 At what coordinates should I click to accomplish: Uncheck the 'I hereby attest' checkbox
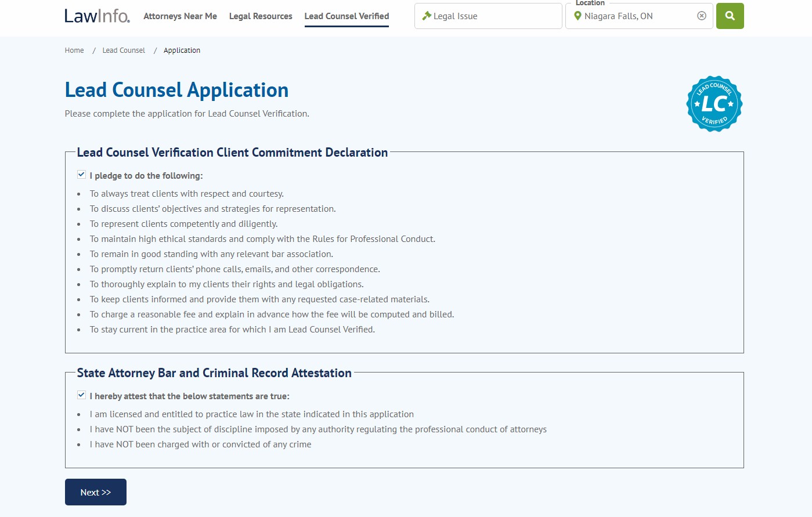point(81,395)
